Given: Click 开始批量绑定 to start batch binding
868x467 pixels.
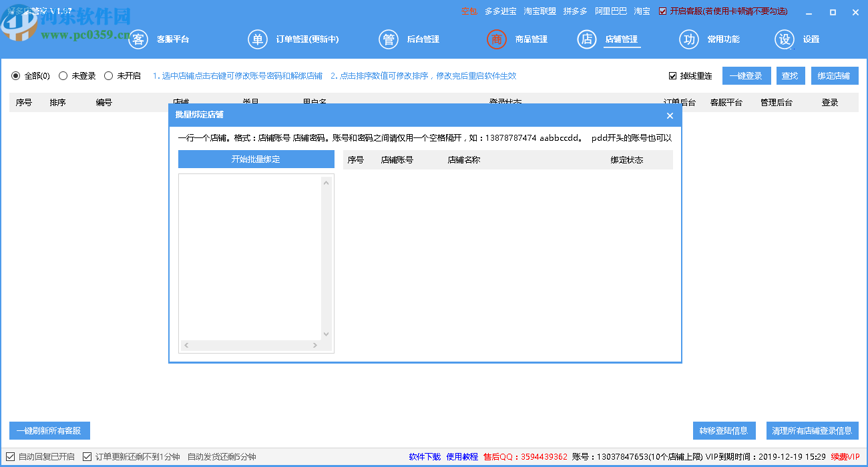Looking at the screenshot, I should [256, 159].
